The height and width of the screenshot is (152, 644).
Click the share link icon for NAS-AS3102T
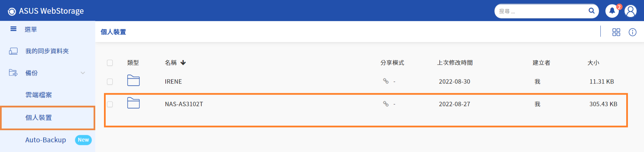point(386,104)
